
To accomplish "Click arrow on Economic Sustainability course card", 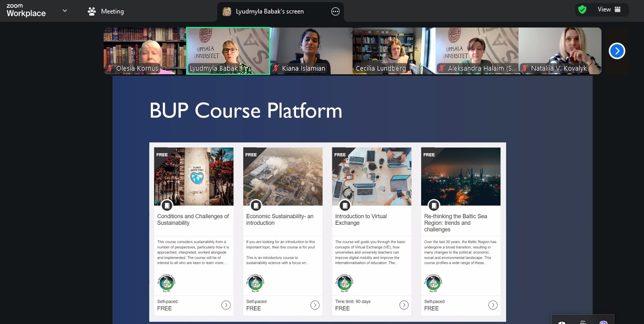I will pos(315,305).
